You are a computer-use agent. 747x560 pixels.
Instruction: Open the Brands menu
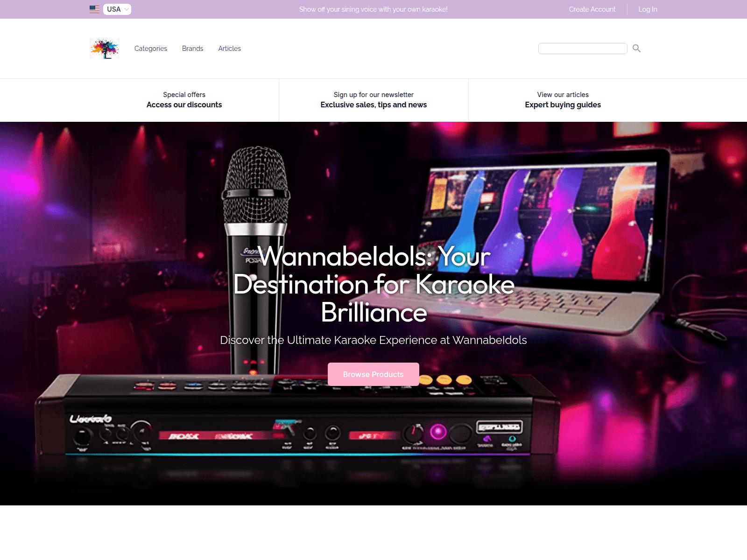coord(192,48)
